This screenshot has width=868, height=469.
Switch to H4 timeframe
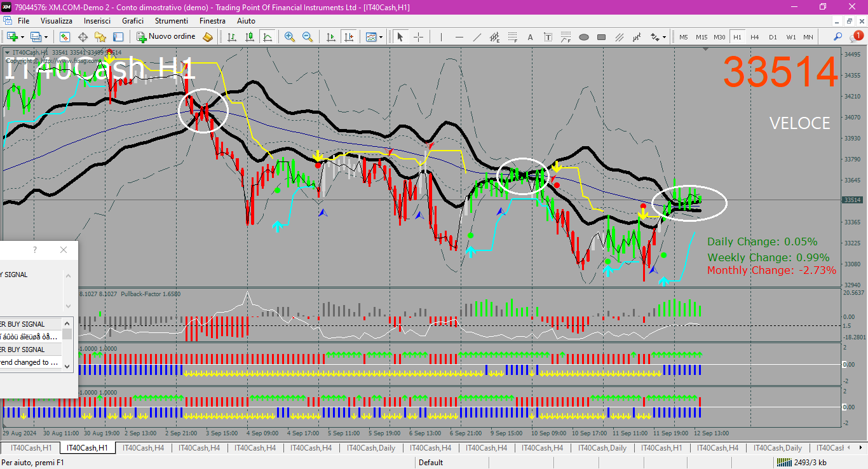[755, 37]
